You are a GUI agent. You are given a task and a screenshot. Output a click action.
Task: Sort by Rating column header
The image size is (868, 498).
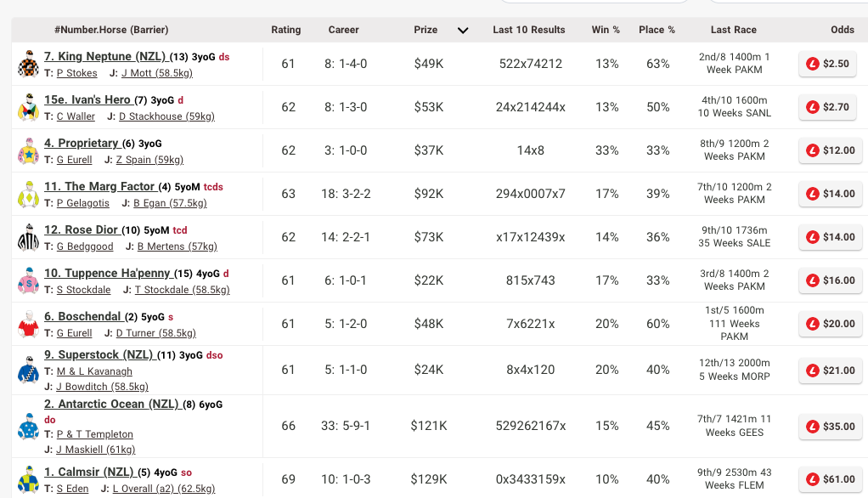click(x=286, y=30)
